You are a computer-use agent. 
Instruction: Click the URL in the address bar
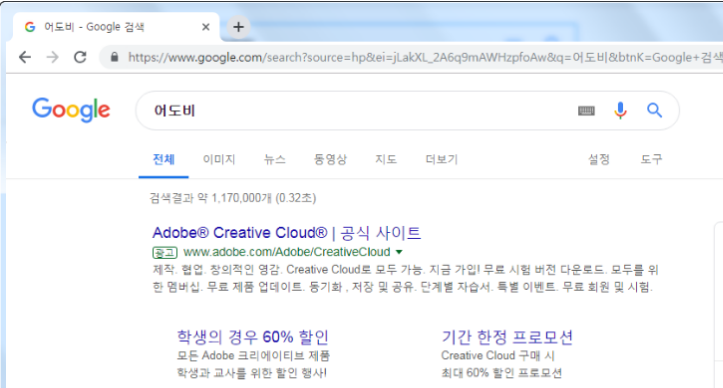424,58
